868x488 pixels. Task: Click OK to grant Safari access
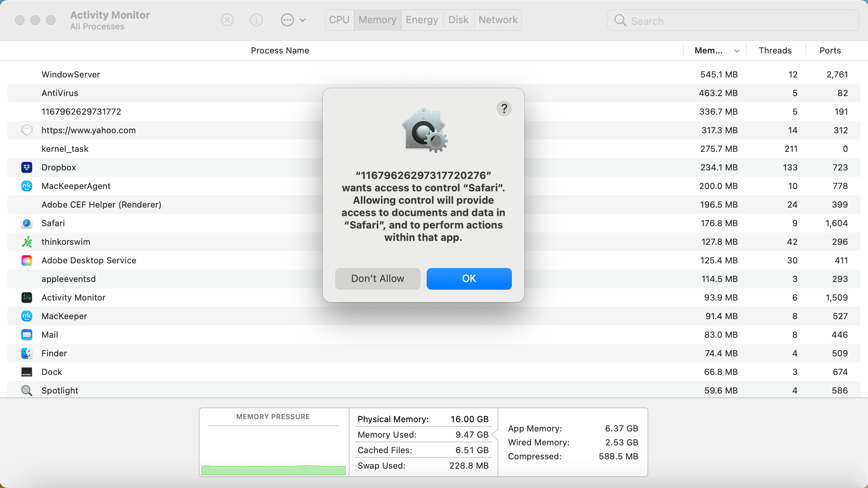pyautogui.click(x=468, y=278)
